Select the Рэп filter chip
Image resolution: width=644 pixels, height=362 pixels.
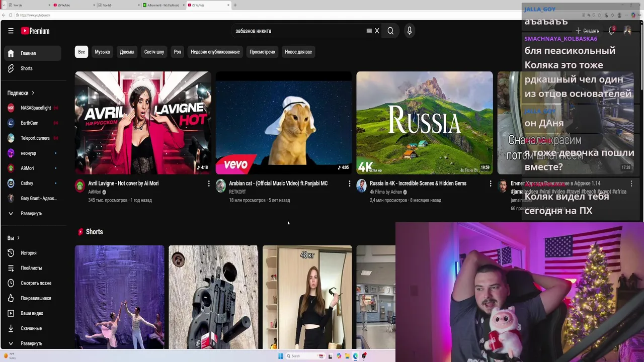tap(177, 52)
